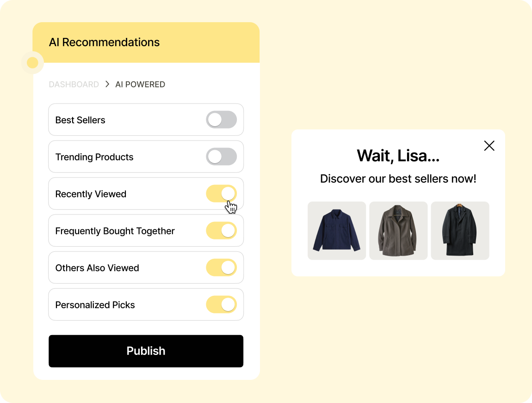Turn off Personalized Picks switch
Screen dimensions: 532x403
(x=221, y=305)
